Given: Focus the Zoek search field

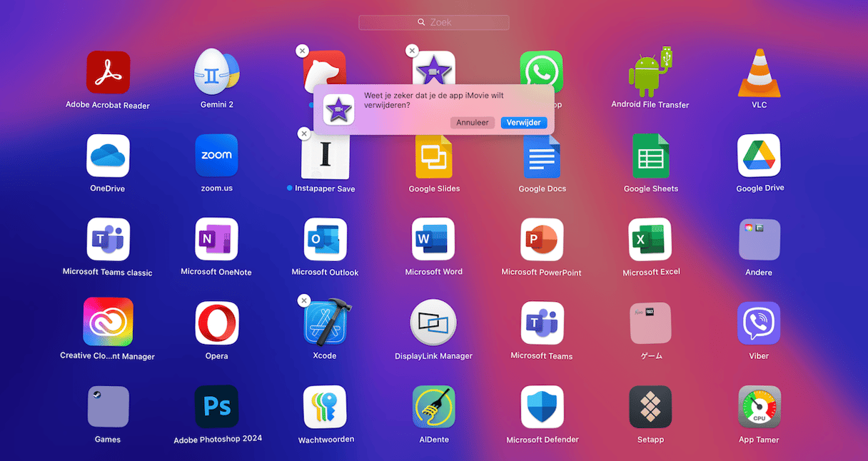Looking at the screenshot, I should point(434,23).
